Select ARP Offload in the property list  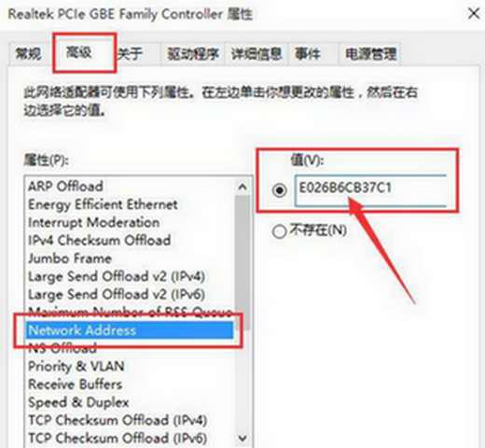65,187
